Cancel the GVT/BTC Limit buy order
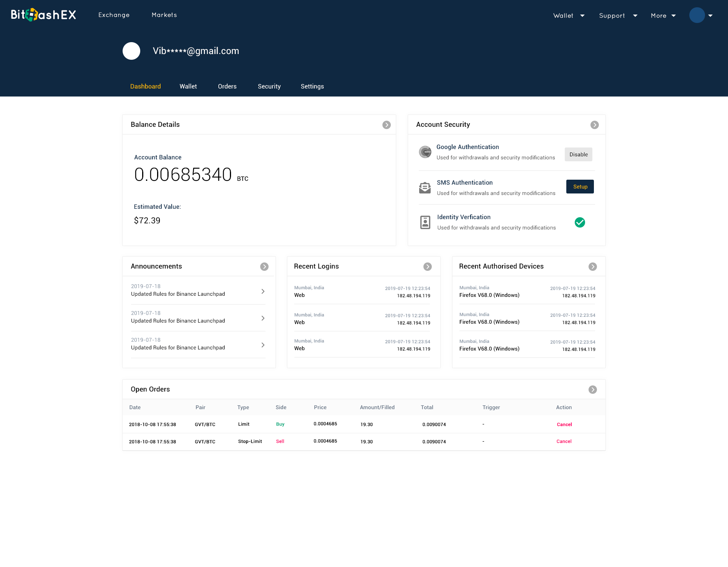Viewport: 728px width, 567px height. click(x=564, y=424)
